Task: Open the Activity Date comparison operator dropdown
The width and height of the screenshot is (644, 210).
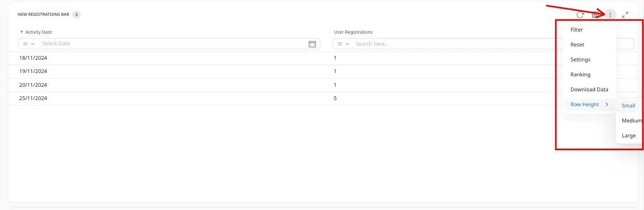Action: point(29,44)
